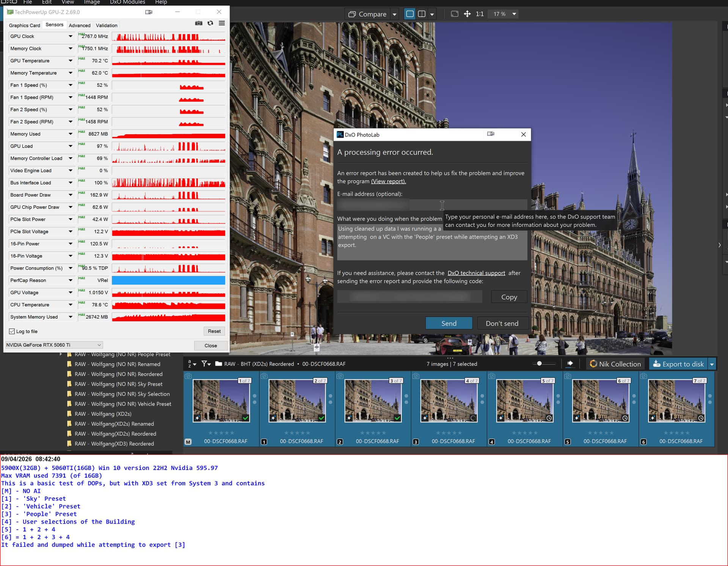This screenshot has height=566, width=728.
Task: Open the NVIDIA GeForce RTX 5060 Ti selector
Action: (x=53, y=345)
